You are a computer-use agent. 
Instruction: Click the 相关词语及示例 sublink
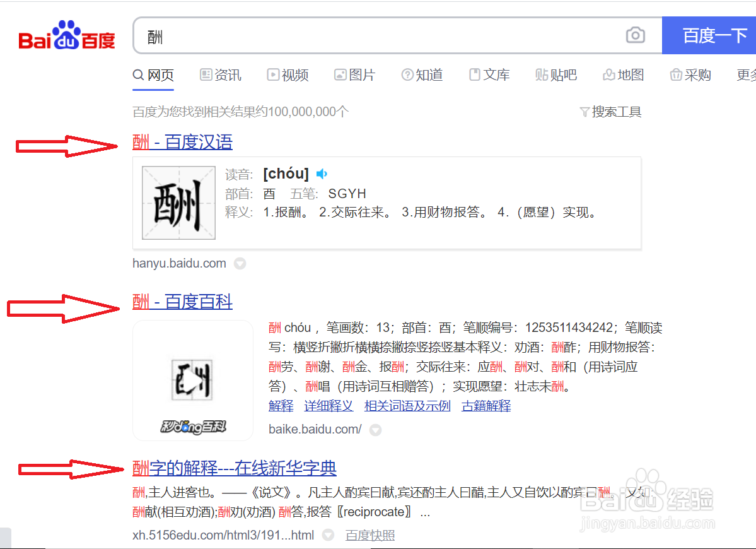(x=407, y=406)
